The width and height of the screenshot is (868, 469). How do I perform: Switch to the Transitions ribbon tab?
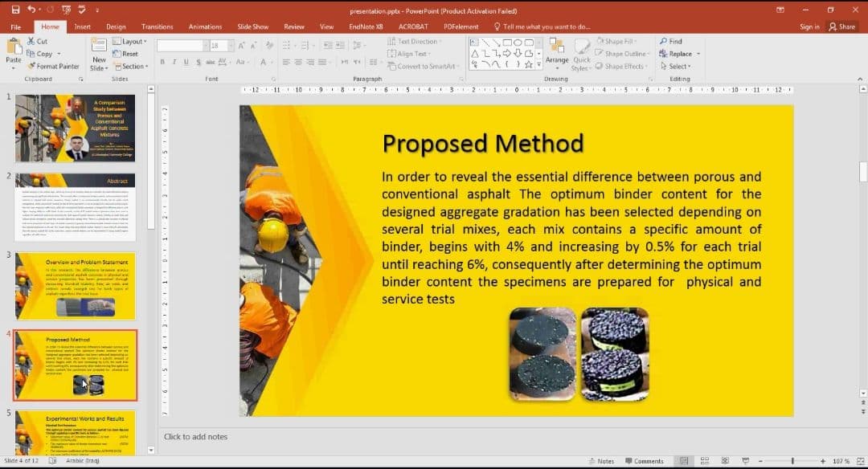[x=157, y=27]
